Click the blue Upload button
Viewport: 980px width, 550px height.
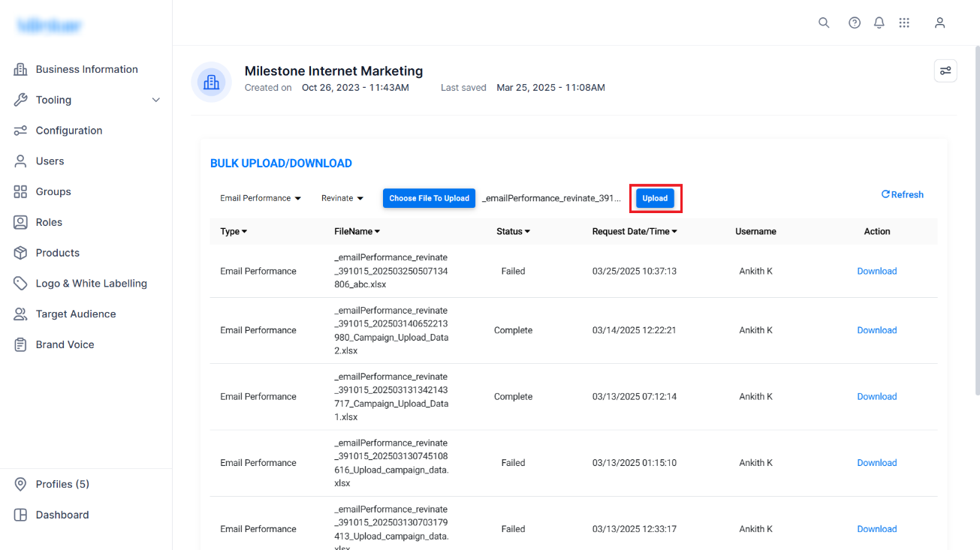(x=655, y=198)
